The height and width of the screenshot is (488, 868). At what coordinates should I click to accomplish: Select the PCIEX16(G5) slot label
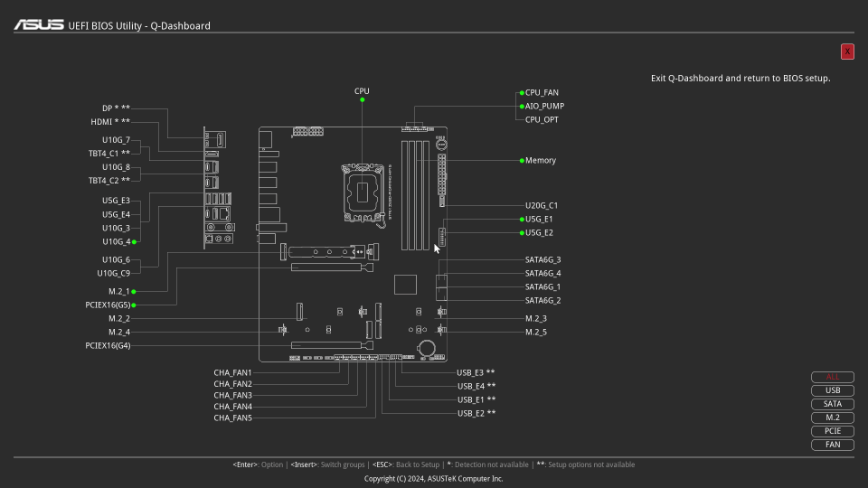[x=108, y=305]
